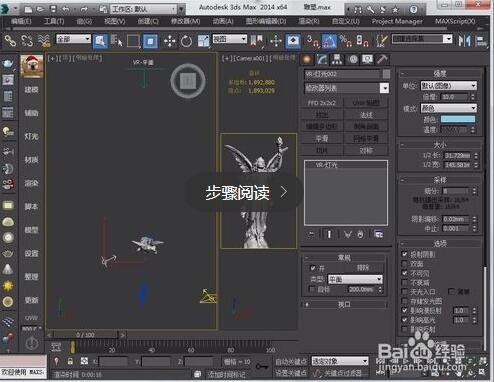Click the Bind to Space Warp icon
Screen dimensions: 494x382
click(44, 41)
